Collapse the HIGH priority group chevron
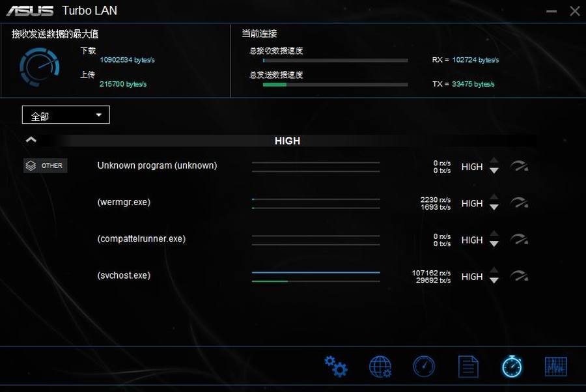 coord(31,140)
